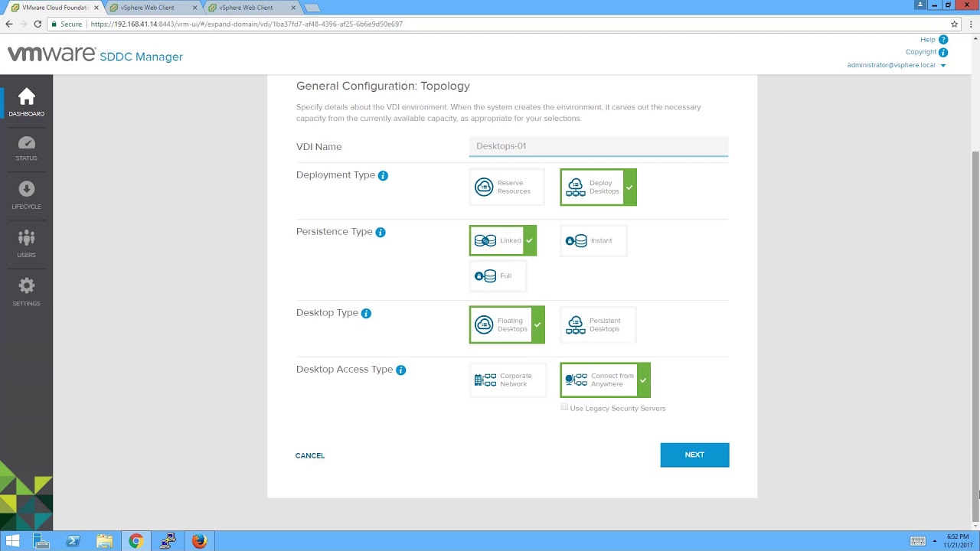This screenshot has width=980, height=551.
Task: Open Settings gear in the sidebar
Action: click(x=26, y=292)
